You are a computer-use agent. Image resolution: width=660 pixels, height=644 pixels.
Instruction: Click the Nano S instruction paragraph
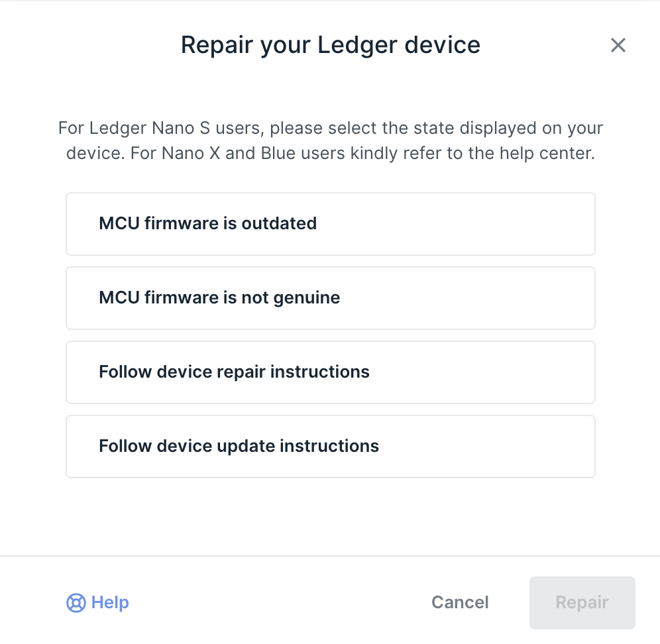[330, 140]
